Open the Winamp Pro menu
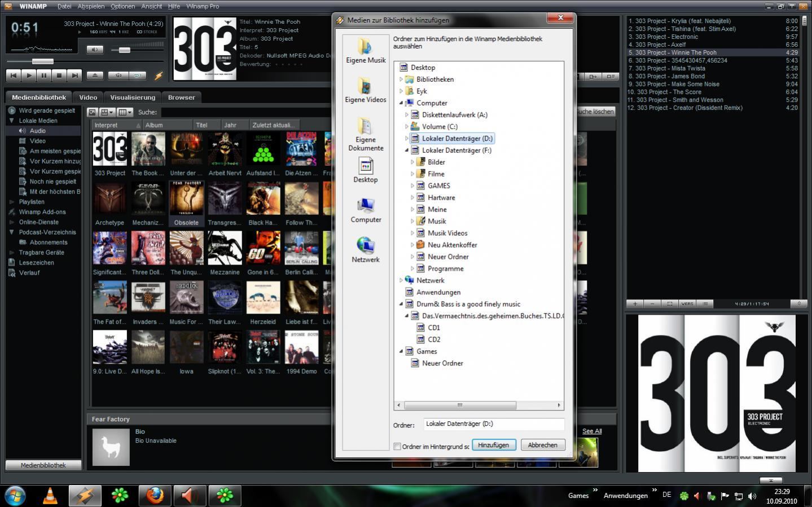This screenshot has height=507, width=812. [202, 6]
